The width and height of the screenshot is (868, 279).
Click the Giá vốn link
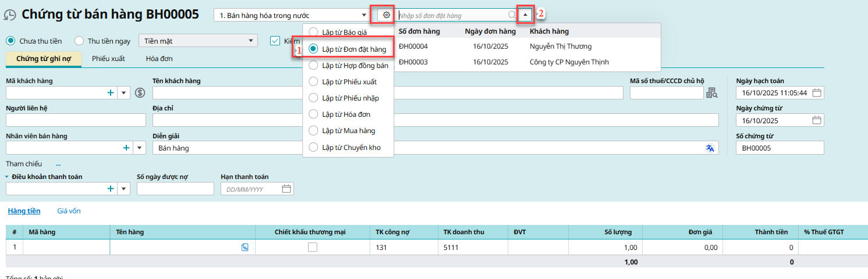pos(69,211)
